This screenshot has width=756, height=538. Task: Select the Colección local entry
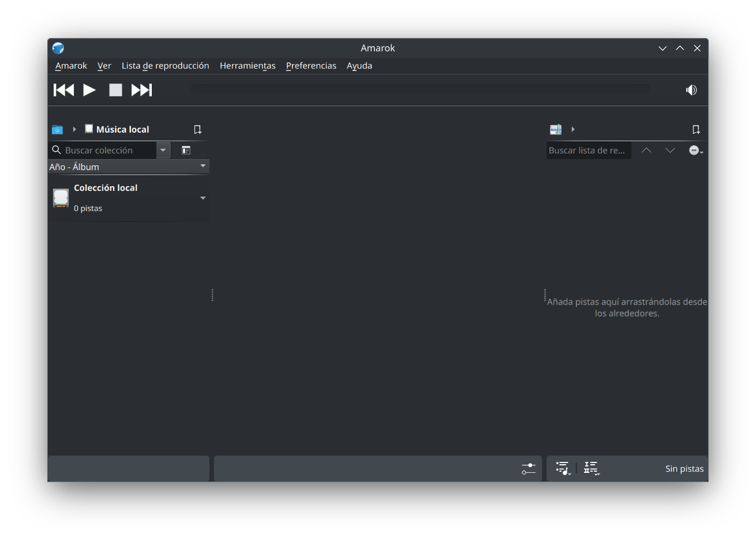tap(129, 198)
